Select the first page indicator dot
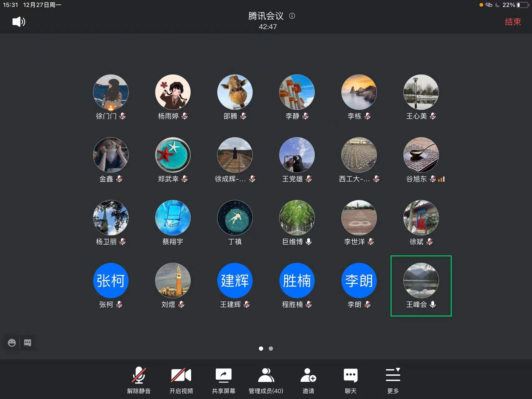 [x=261, y=349]
